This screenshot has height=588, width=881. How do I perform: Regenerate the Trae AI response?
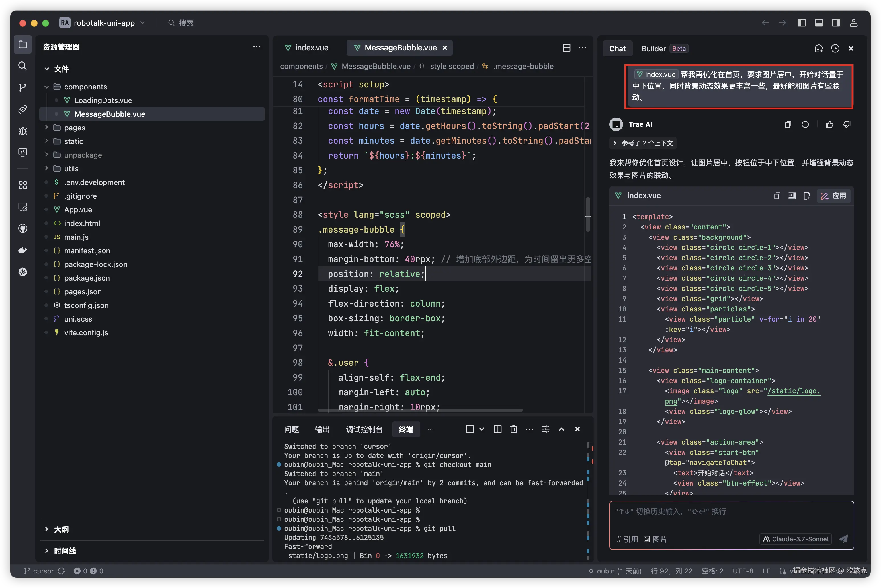point(805,124)
